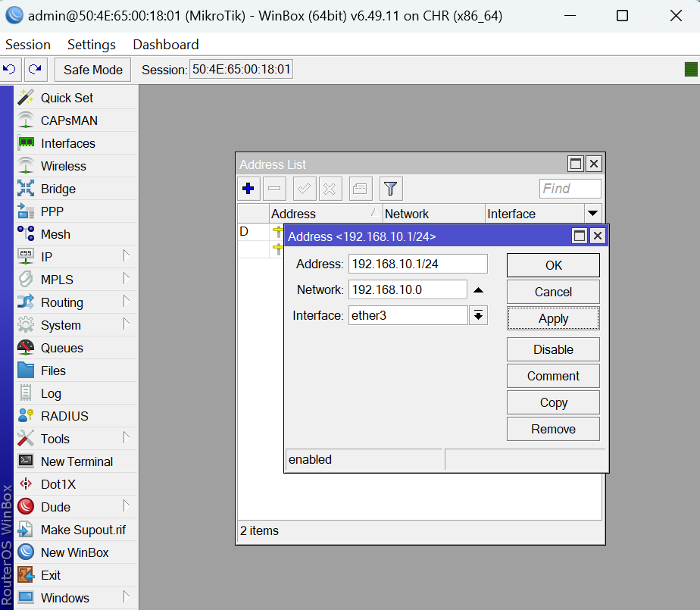Collapse Network field with up arrow
This screenshot has height=610, width=700.
[478, 289]
